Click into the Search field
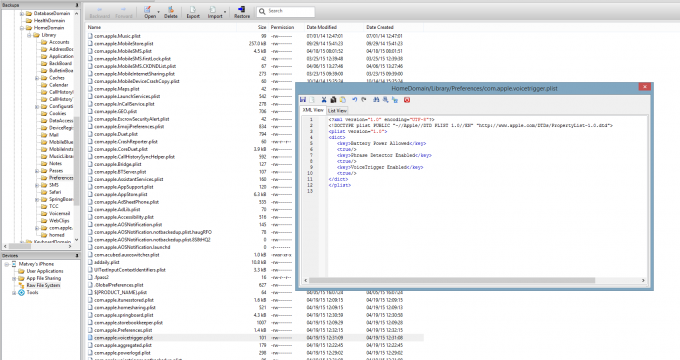The image size is (680, 360). [x=286, y=11]
